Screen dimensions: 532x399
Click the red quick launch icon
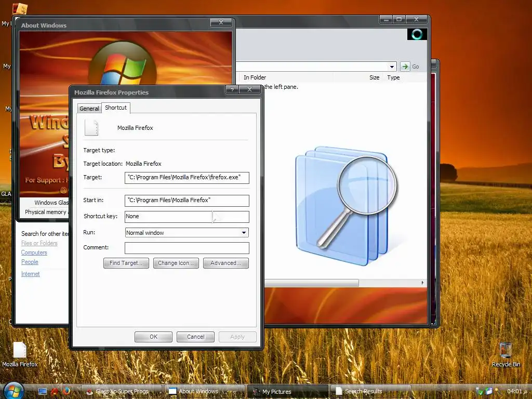tap(54, 391)
